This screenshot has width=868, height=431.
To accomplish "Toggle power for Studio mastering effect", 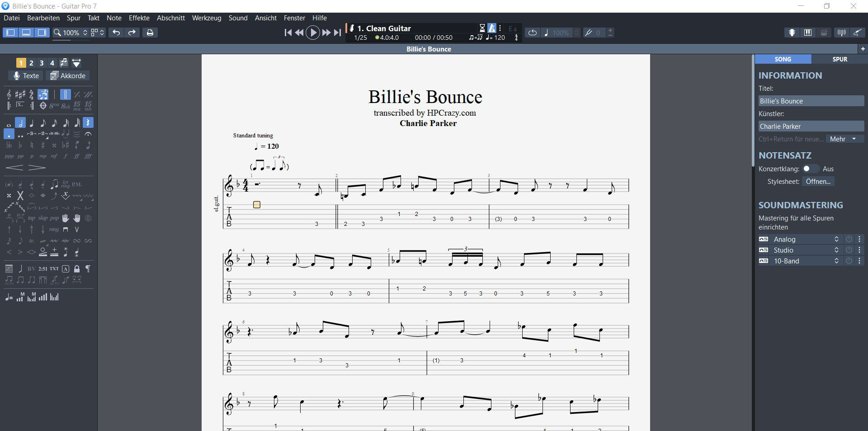I will [849, 250].
